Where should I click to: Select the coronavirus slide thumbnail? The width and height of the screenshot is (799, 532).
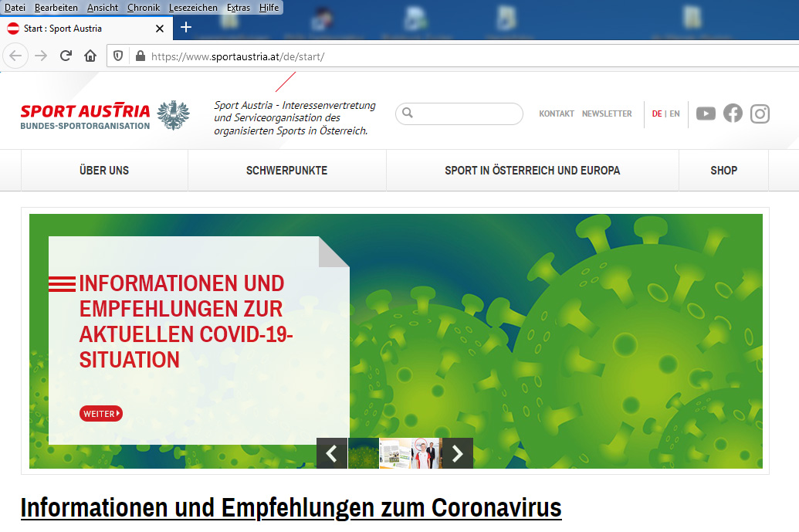(364, 453)
